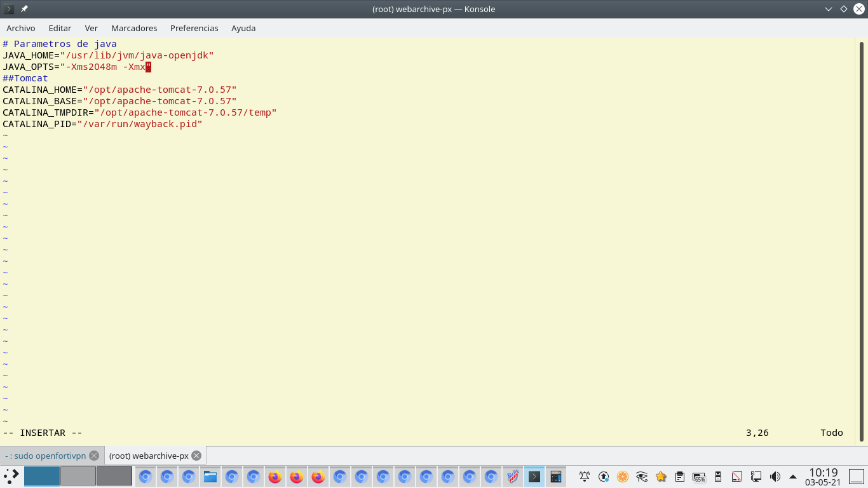Click the terminal vertical scrollbar
868x488 pixels.
coord(862,241)
